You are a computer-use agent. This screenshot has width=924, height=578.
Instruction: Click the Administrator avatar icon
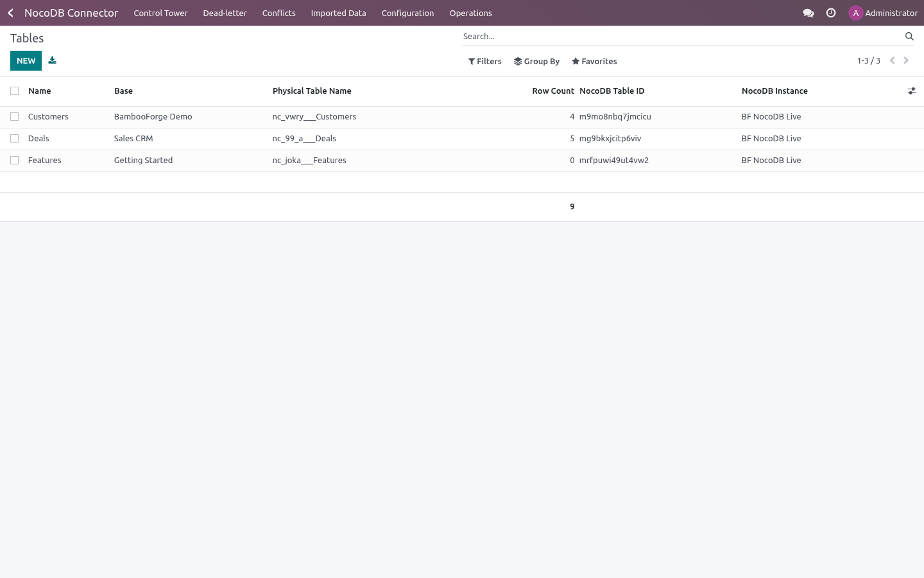pyautogui.click(x=855, y=13)
